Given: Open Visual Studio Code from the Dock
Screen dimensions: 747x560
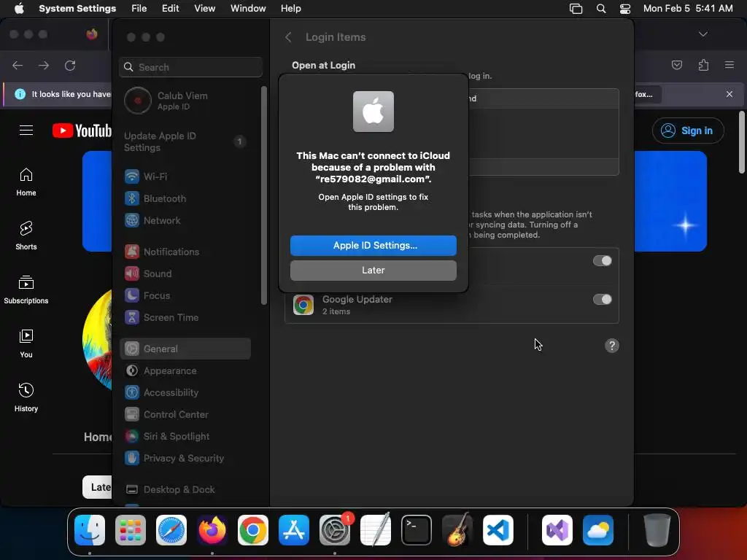Looking at the screenshot, I should click(x=498, y=530).
